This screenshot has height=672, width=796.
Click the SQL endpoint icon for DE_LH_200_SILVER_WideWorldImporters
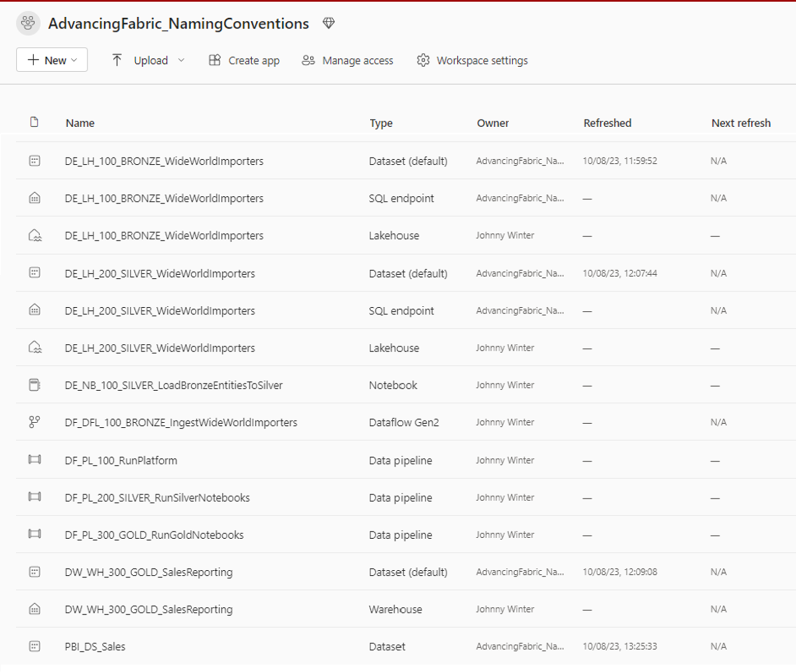tap(34, 310)
